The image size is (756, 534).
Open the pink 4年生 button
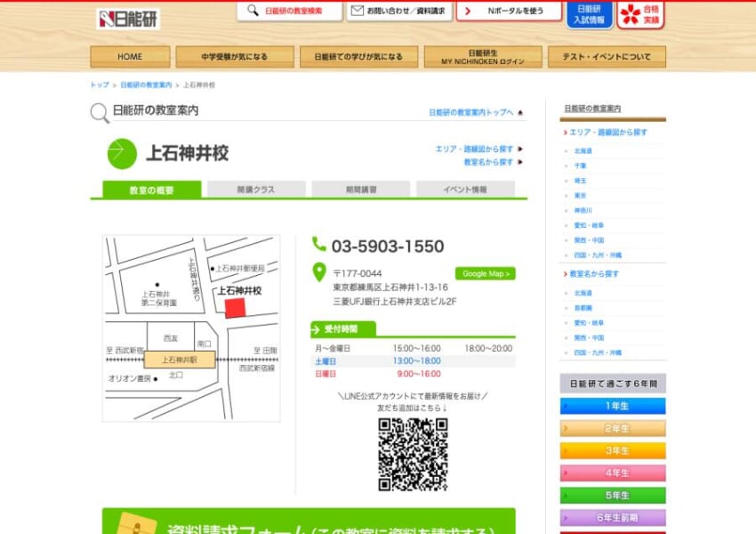tap(613, 473)
